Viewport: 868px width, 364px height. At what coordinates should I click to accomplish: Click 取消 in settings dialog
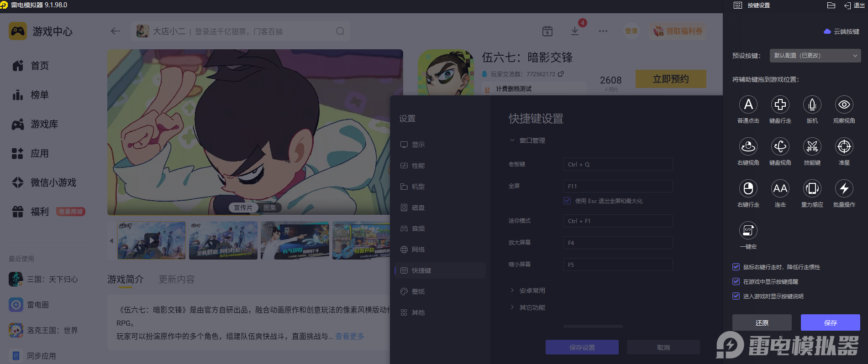click(x=663, y=347)
